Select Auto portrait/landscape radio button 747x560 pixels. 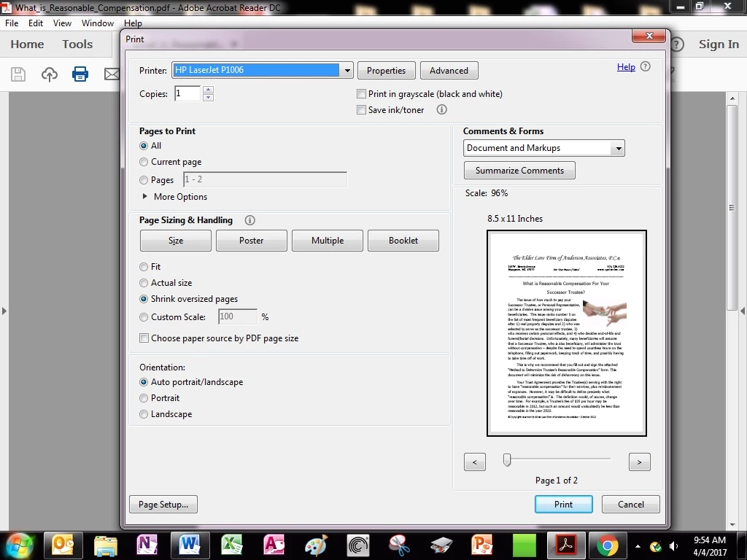[144, 382]
